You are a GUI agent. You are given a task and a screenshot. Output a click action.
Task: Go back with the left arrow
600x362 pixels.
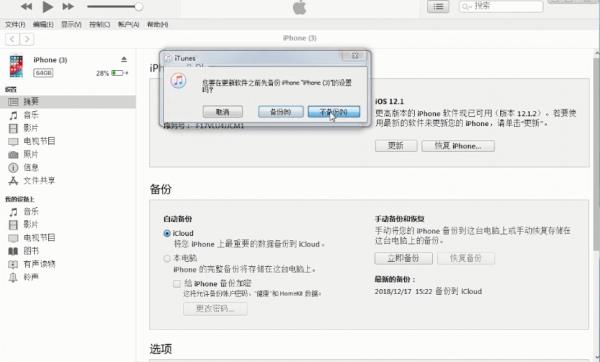click(12, 39)
